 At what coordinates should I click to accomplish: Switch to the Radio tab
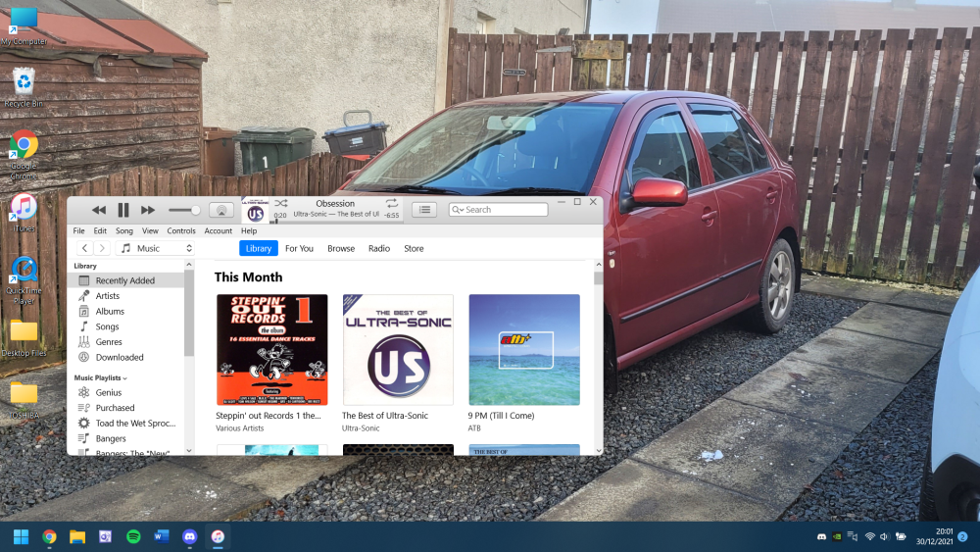378,248
